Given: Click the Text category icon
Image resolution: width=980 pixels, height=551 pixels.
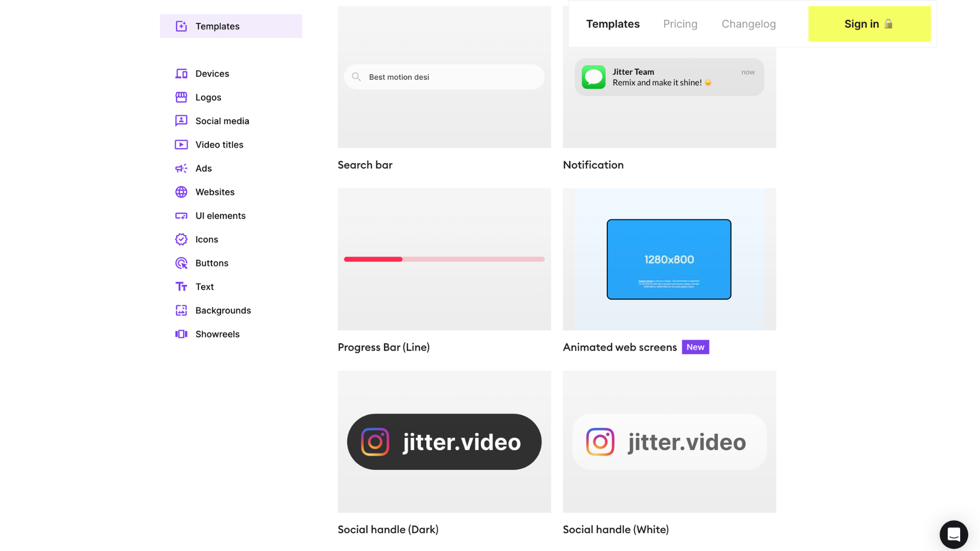Looking at the screenshot, I should [x=181, y=287].
